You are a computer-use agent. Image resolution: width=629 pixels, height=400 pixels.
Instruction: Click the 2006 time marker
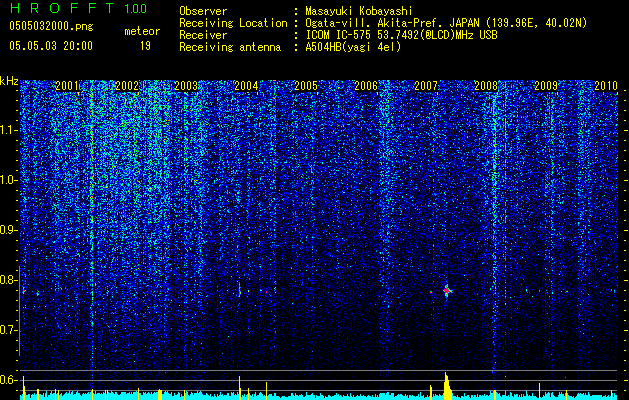click(366, 86)
